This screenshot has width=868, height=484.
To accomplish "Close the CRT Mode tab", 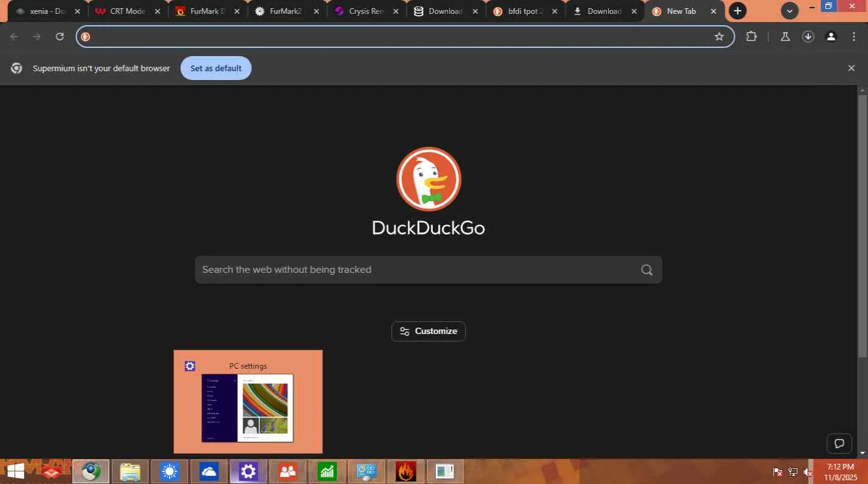I will pos(157,11).
